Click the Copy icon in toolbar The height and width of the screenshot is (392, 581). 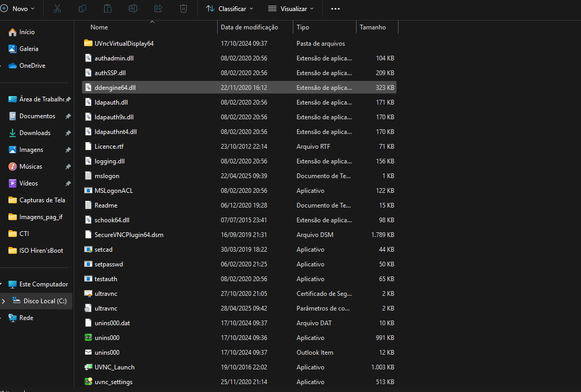[x=83, y=8]
